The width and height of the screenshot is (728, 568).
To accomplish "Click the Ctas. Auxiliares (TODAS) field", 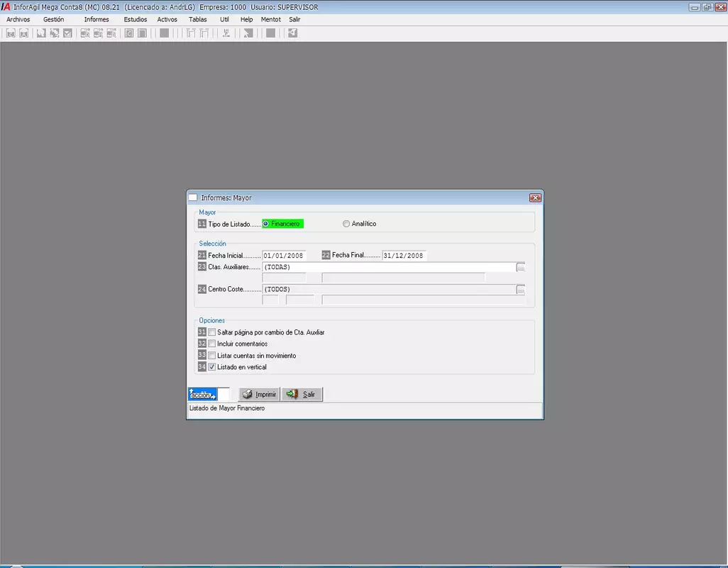I will click(389, 267).
